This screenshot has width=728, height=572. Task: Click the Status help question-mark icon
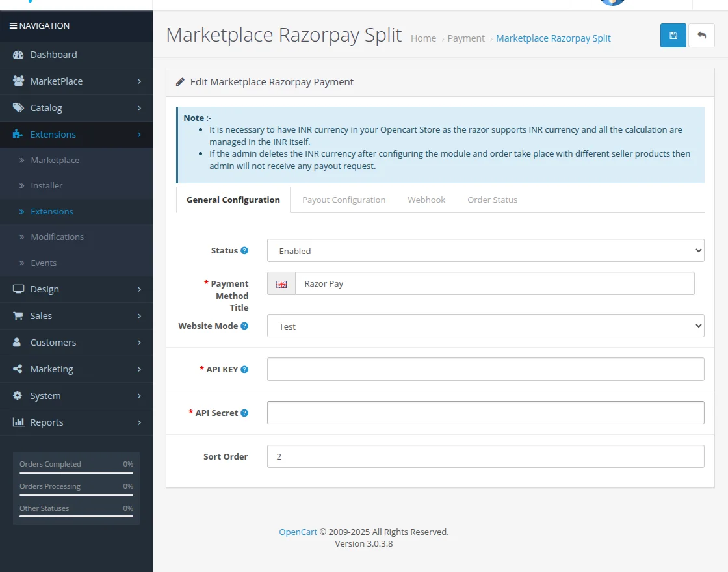(x=244, y=250)
